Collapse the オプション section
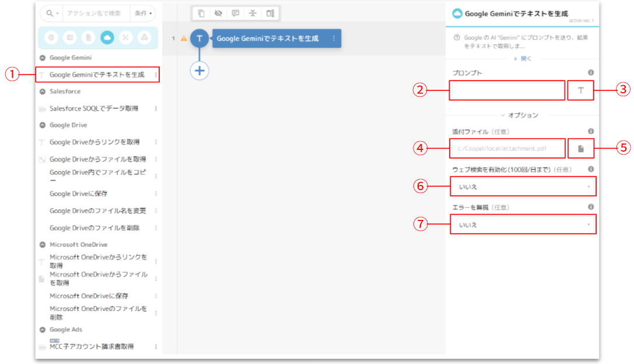 [x=520, y=116]
